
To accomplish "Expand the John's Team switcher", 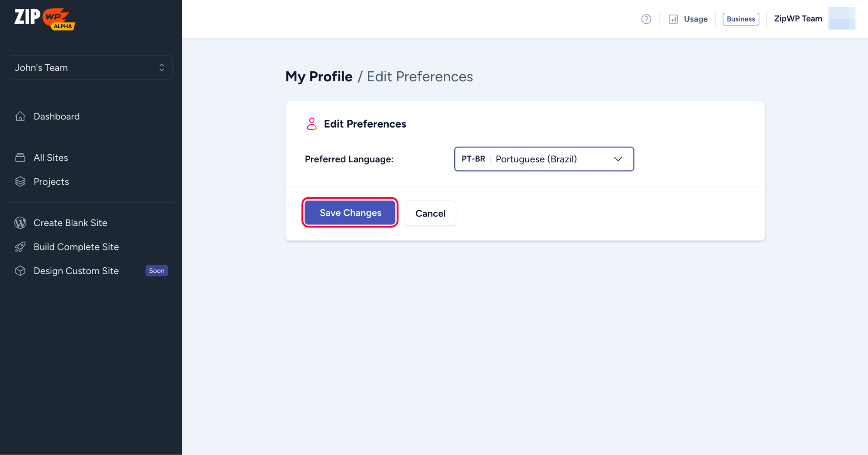I will 91,67.
